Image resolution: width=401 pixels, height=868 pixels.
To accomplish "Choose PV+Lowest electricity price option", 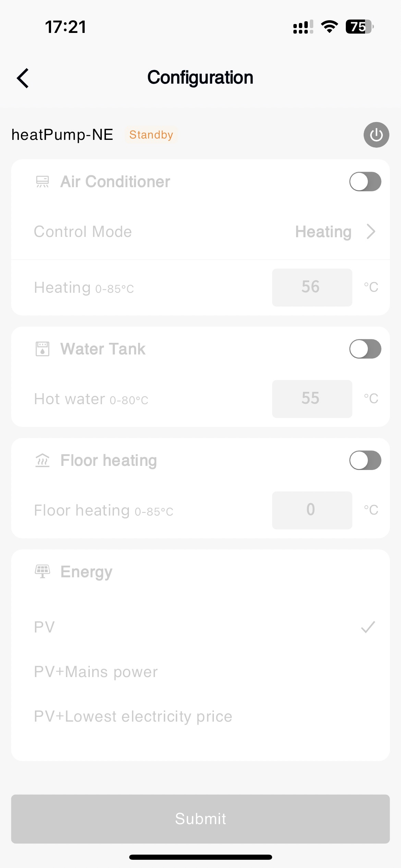I will pos(133,716).
